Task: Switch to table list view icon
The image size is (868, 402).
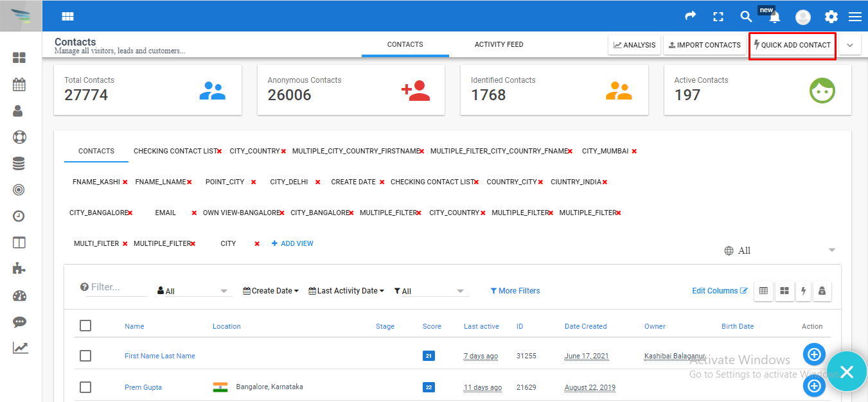Action: pyautogui.click(x=763, y=291)
